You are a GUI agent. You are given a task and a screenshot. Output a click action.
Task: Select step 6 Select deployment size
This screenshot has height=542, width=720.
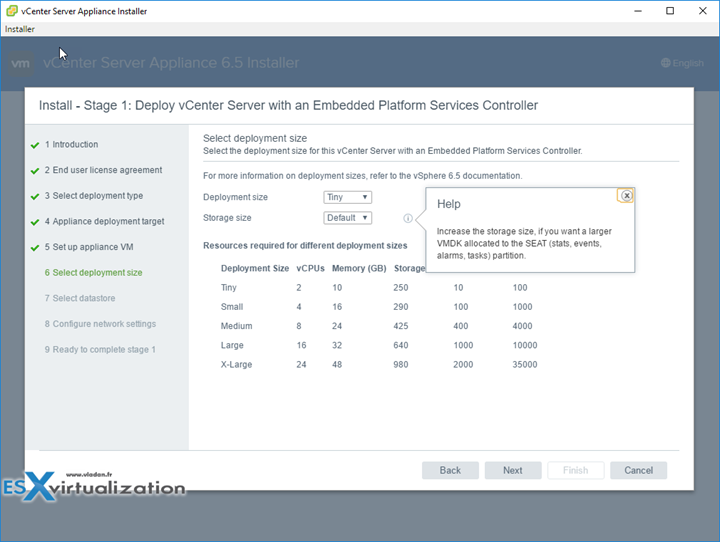click(93, 273)
